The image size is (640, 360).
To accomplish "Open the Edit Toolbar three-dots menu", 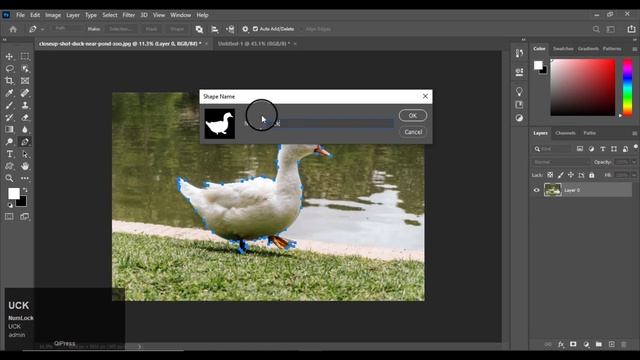I will pyautogui.click(x=25, y=178).
